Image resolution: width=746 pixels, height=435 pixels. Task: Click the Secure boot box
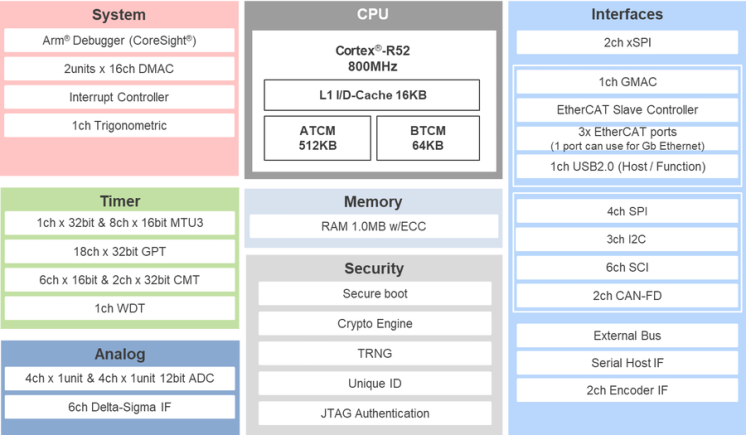[375, 294]
